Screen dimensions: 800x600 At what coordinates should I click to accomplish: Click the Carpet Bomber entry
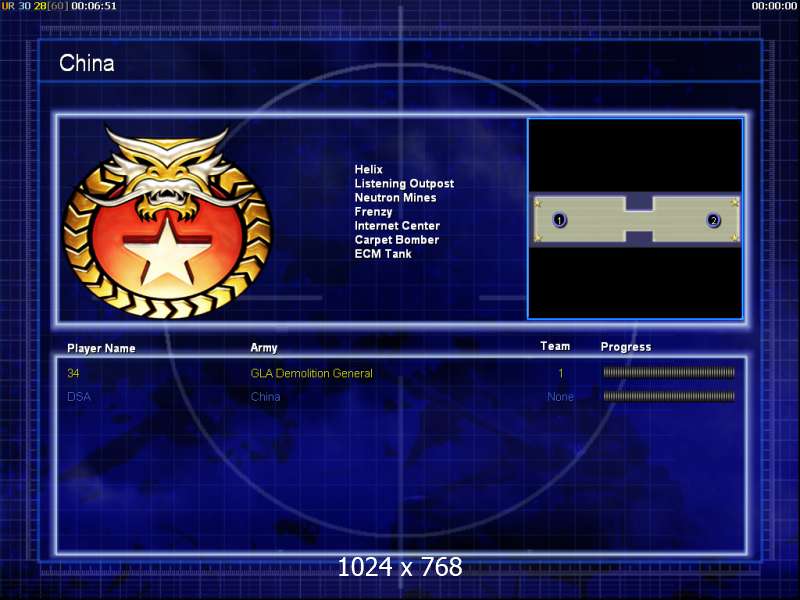point(396,240)
